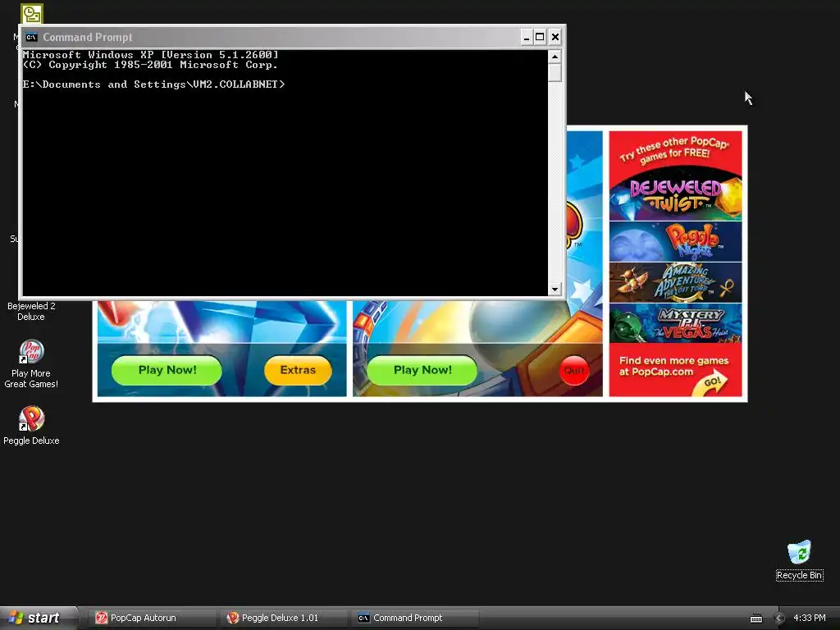Click the 4:33 PM clock
This screenshot has height=630, width=840.
[x=809, y=618]
